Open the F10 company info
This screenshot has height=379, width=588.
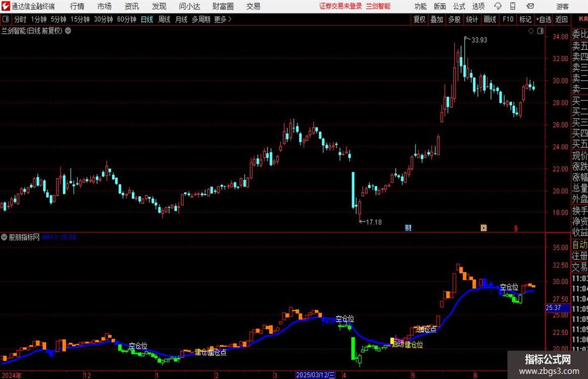coord(508,19)
